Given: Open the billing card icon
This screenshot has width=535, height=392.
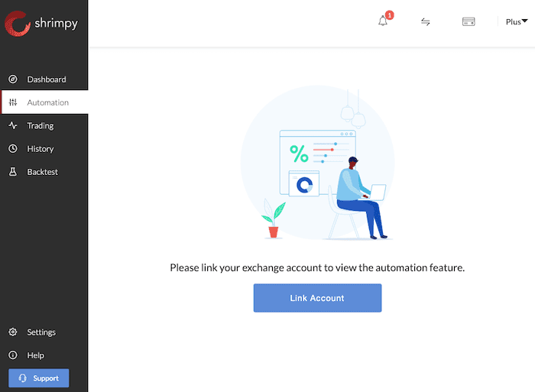Looking at the screenshot, I should click(x=469, y=22).
